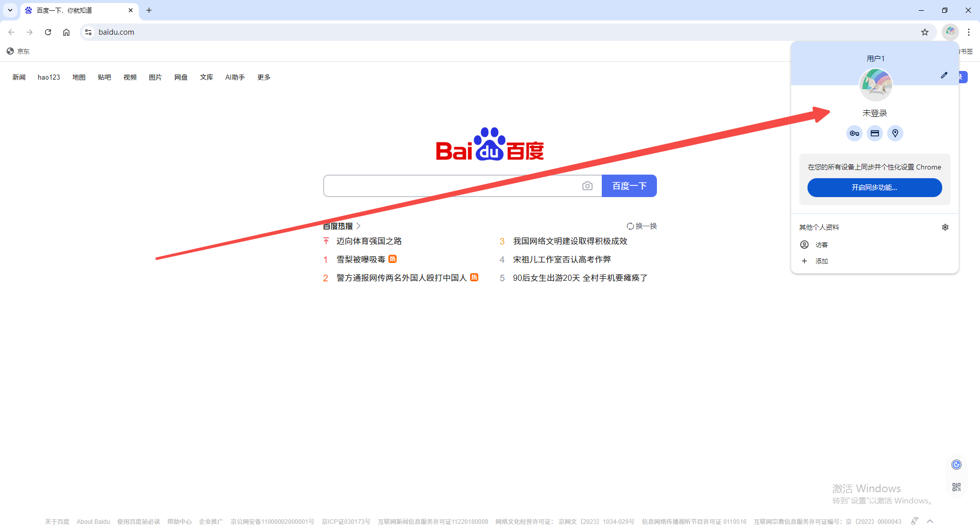Open hot search 迈向体育强国之路
This screenshot has height=531, width=980.
pyautogui.click(x=369, y=241)
